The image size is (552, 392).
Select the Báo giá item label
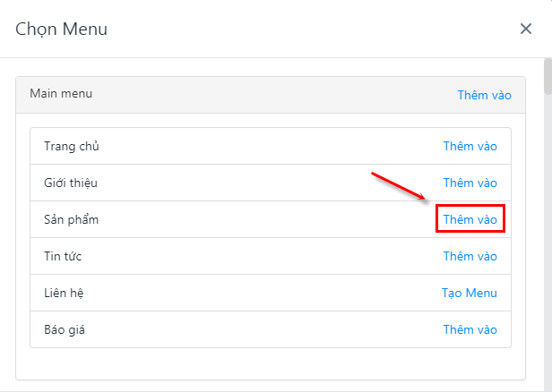(x=65, y=329)
